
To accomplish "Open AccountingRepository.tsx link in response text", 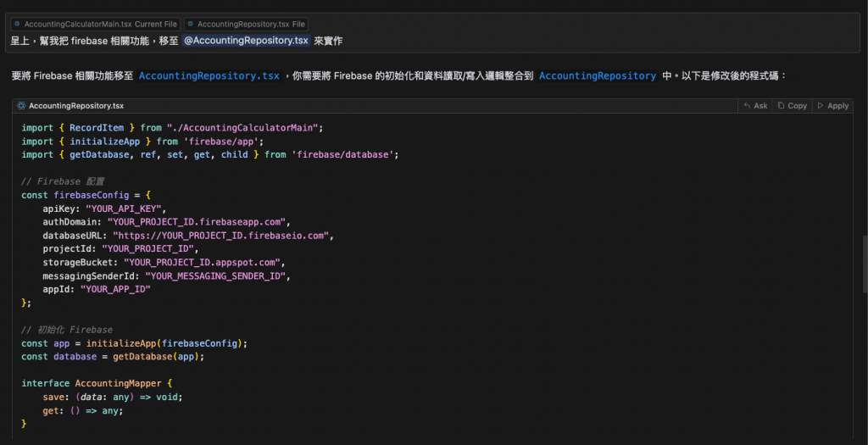I will [209, 75].
